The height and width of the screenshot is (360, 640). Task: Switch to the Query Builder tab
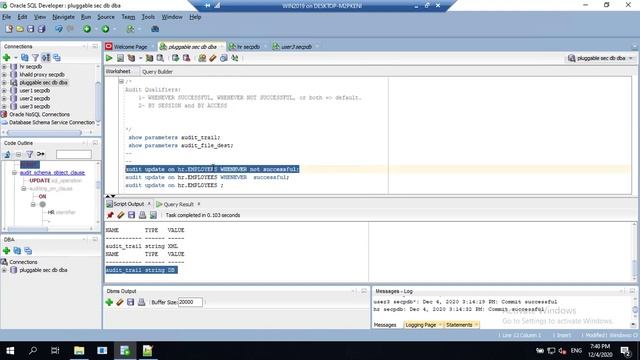(x=157, y=71)
